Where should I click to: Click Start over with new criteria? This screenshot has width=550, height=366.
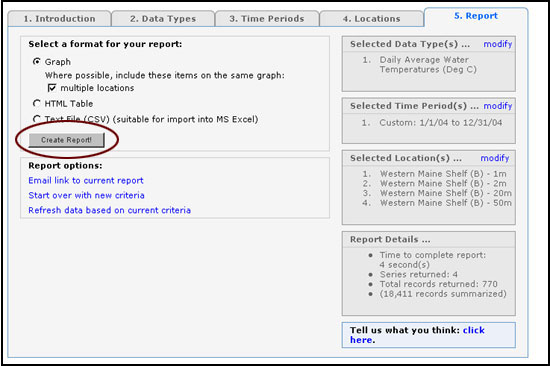click(86, 195)
